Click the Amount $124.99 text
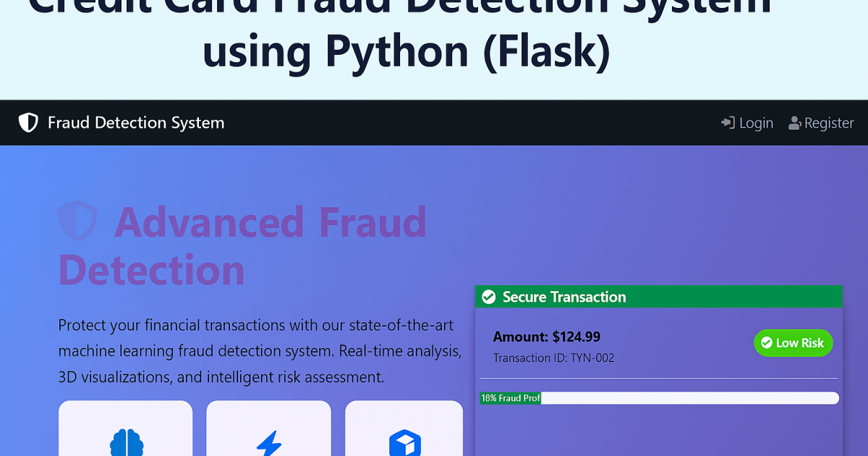 click(x=546, y=337)
